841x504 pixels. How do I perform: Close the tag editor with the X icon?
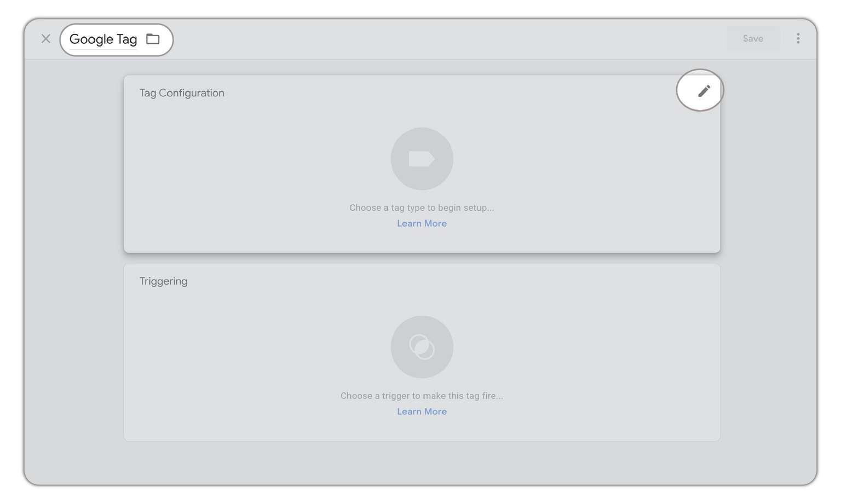click(x=46, y=39)
